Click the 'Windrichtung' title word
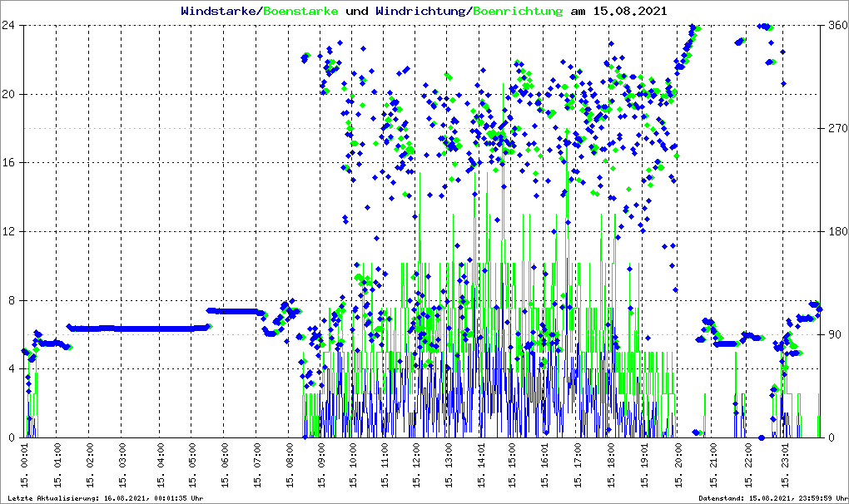This screenshot has width=849, height=504. (x=420, y=11)
